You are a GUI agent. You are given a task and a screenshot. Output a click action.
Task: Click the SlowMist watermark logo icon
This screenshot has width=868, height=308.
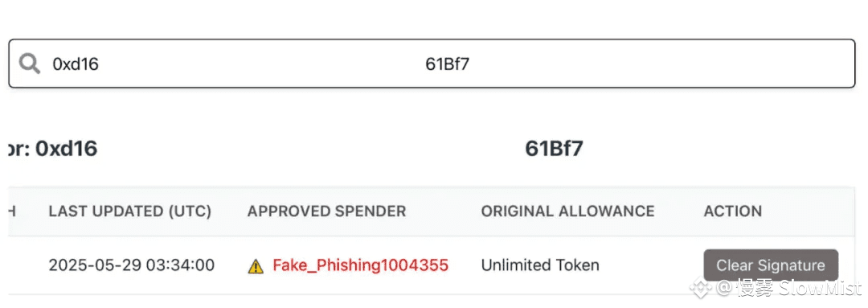pos(701,288)
